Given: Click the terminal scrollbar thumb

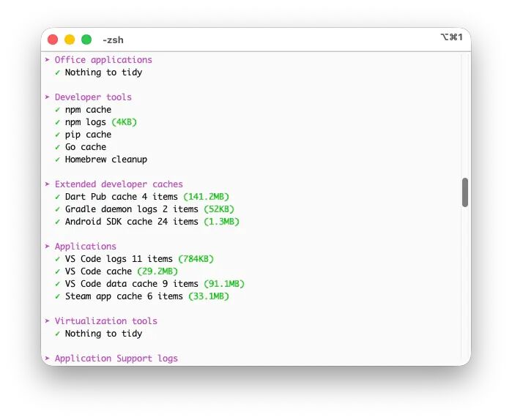Looking at the screenshot, I should pyautogui.click(x=465, y=192).
